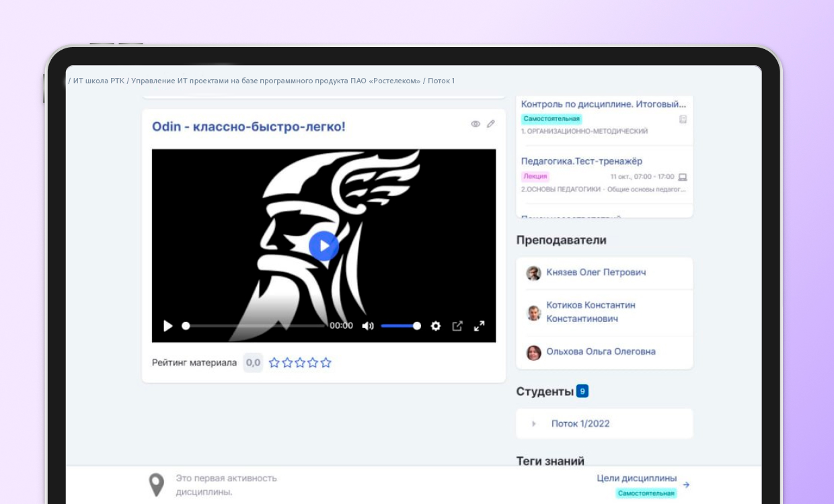
Task: Click the video progress seek bar
Action: pyautogui.click(x=254, y=326)
